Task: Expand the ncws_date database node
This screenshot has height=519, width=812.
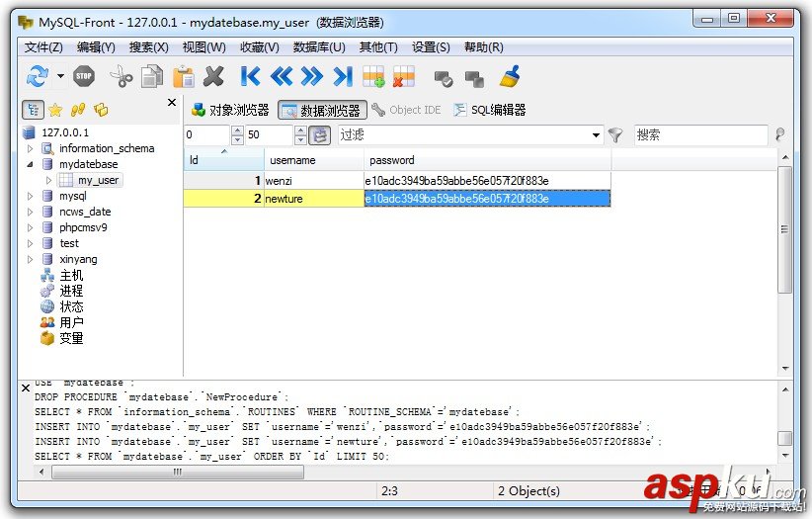Action: (x=30, y=213)
